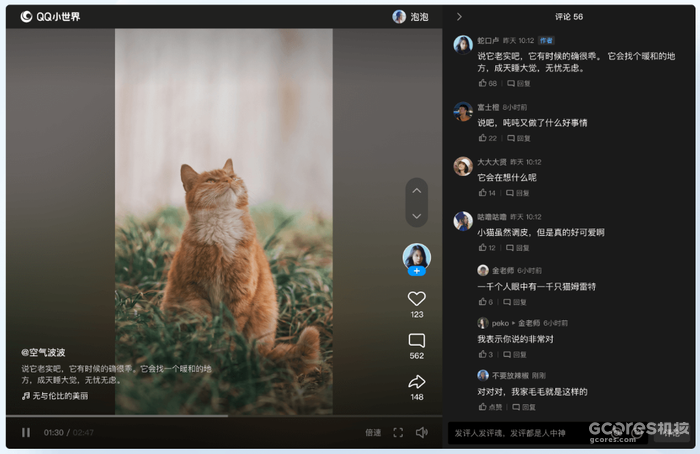Viewport: 700px width, 454px height.
Task: Open 不要放辣椒 small avatar
Action: [483, 375]
